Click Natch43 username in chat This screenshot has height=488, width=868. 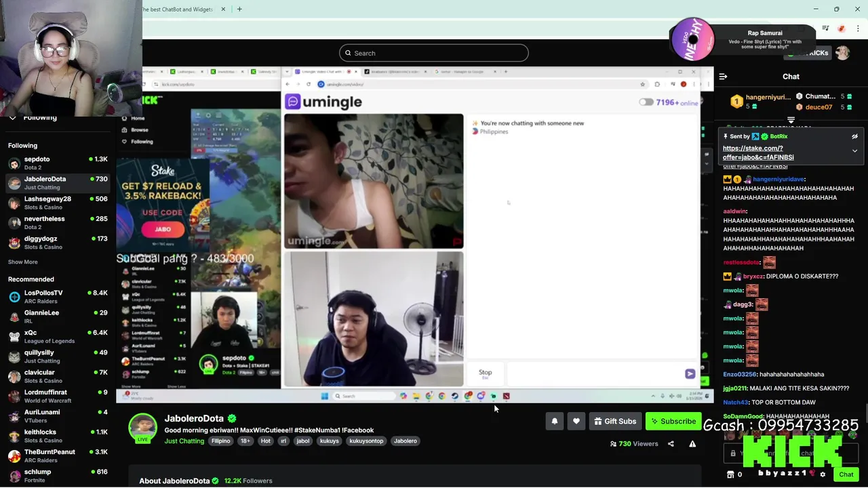click(736, 403)
